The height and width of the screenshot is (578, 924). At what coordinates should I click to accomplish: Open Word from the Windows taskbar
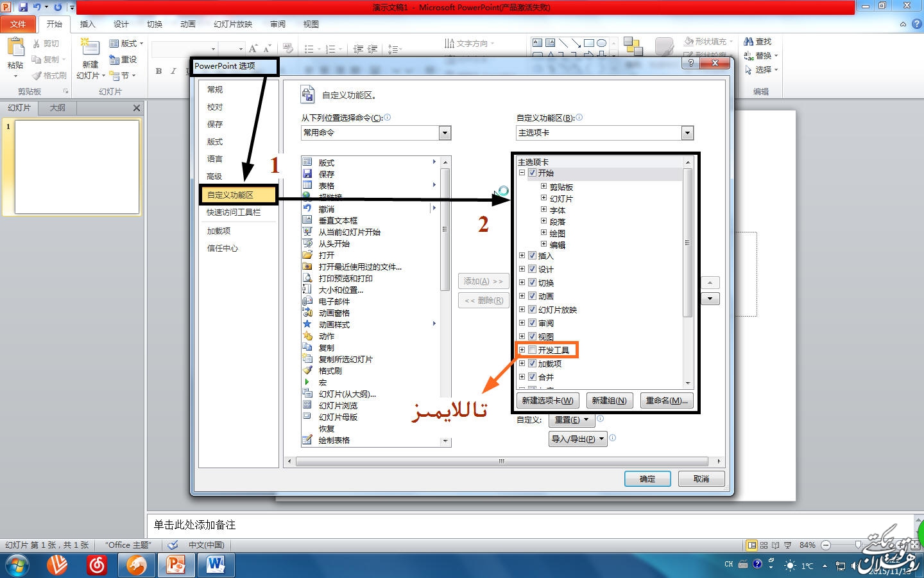(216, 565)
